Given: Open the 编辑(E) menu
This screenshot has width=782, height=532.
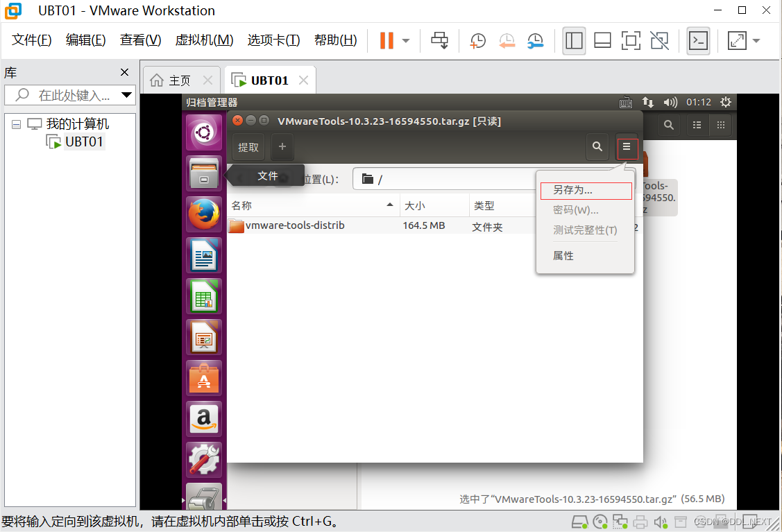Looking at the screenshot, I should point(86,40).
